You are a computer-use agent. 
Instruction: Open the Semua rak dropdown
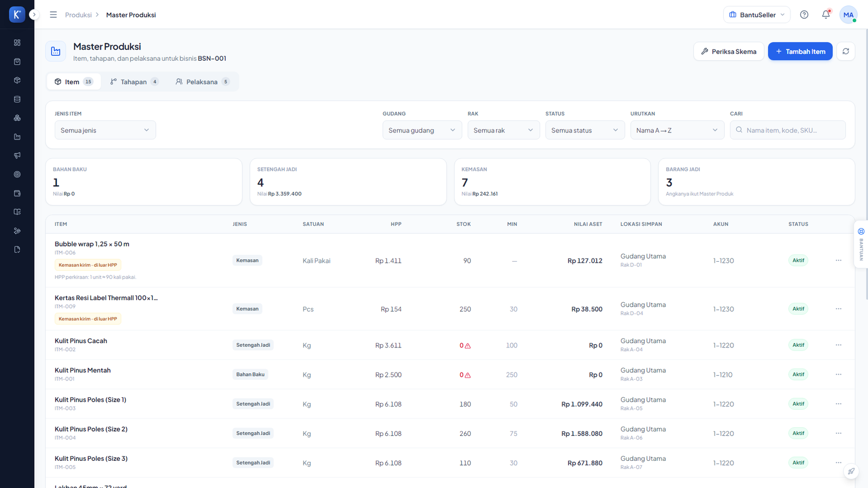503,130
